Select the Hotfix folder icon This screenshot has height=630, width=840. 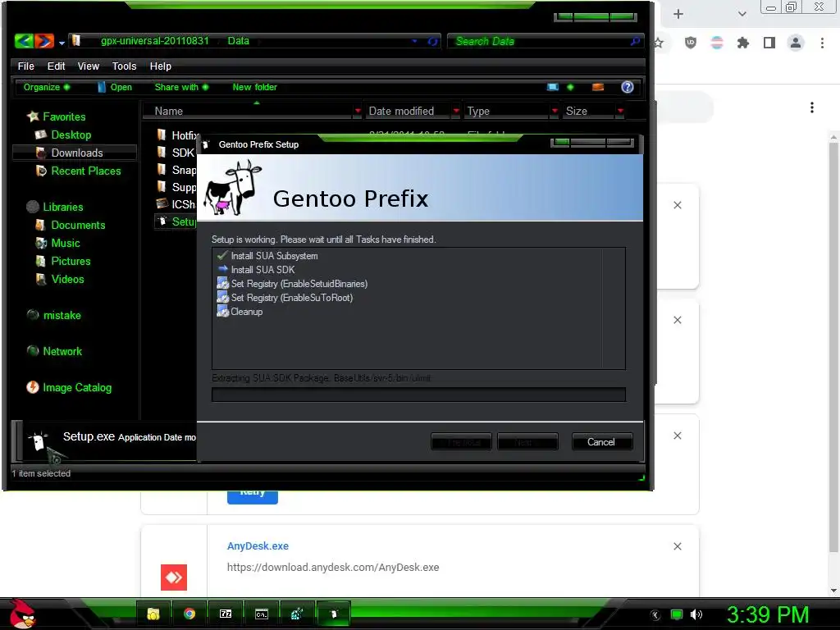click(162, 135)
